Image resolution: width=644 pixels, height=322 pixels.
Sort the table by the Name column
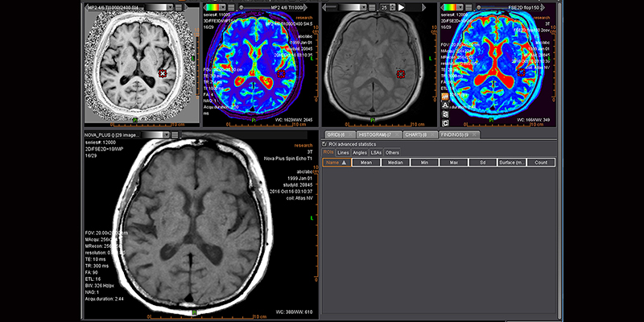336,162
